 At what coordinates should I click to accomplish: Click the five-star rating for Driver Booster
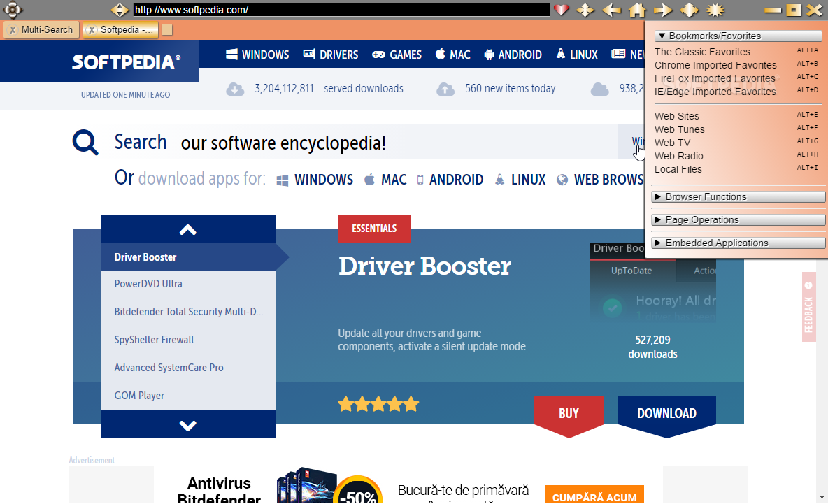tap(378, 404)
